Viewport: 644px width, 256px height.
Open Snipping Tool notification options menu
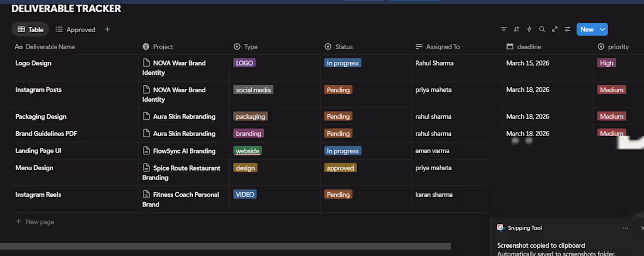click(x=625, y=228)
